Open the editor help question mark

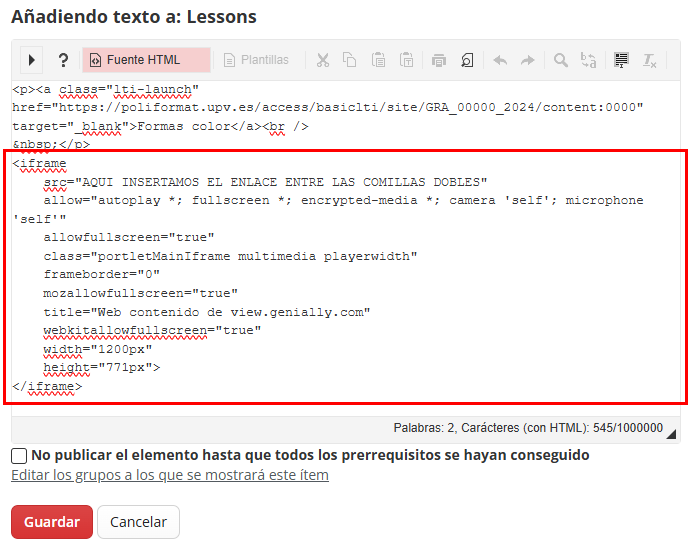point(63,60)
